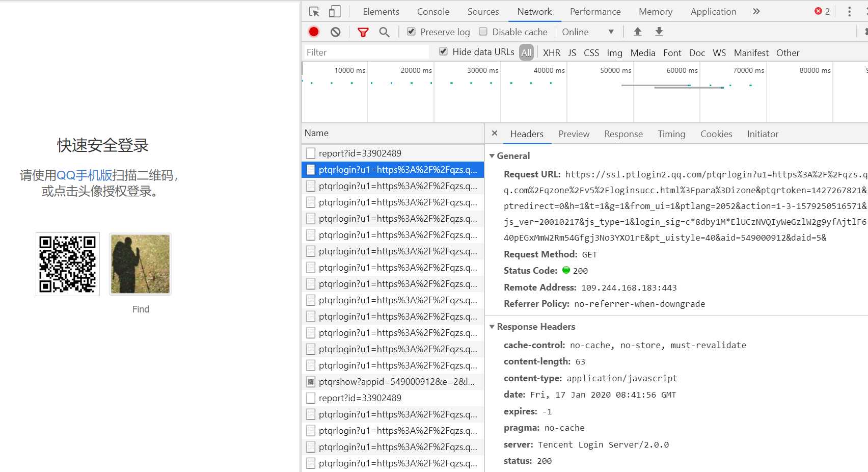Viewport: 868px width, 472px height.
Task: Select the ptqrshow image request icon
Action: [311, 382]
